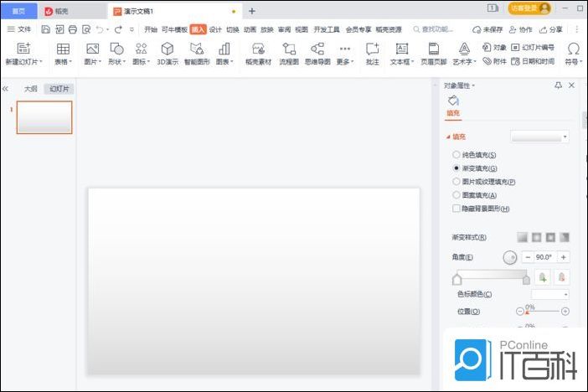The height and width of the screenshot is (392, 588).
Task: Click the Word Art (艺术字) icon
Action: tap(464, 49)
